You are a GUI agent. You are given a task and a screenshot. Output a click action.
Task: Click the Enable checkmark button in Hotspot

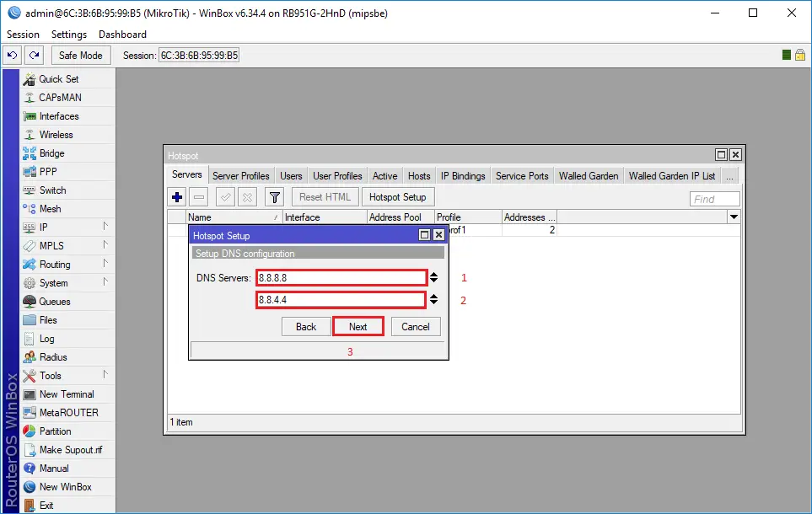point(226,197)
